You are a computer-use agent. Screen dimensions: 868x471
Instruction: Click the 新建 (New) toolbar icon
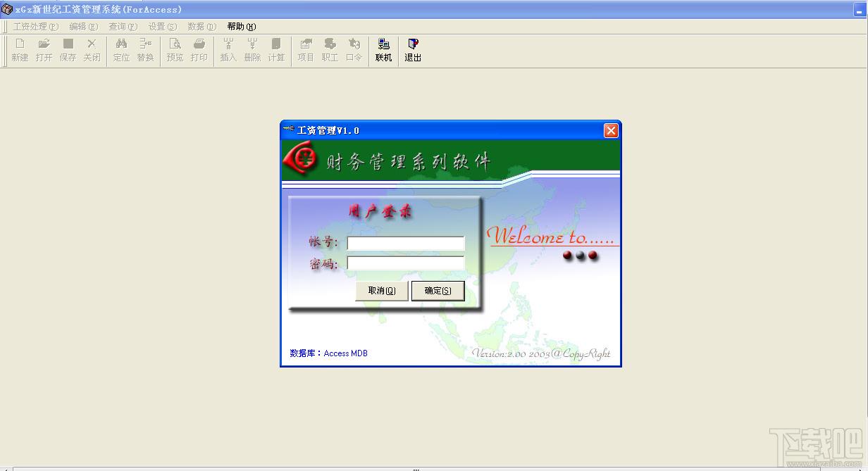click(x=20, y=50)
